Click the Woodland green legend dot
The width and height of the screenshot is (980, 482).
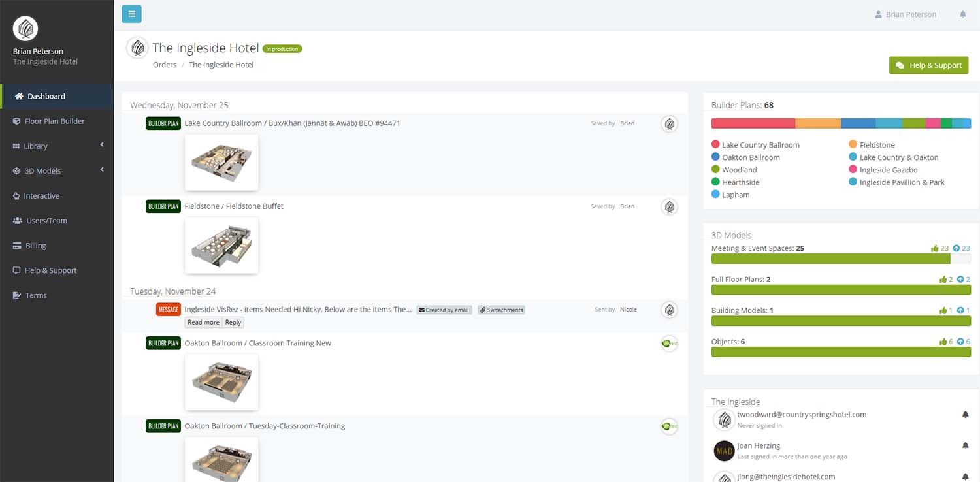point(715,169)
